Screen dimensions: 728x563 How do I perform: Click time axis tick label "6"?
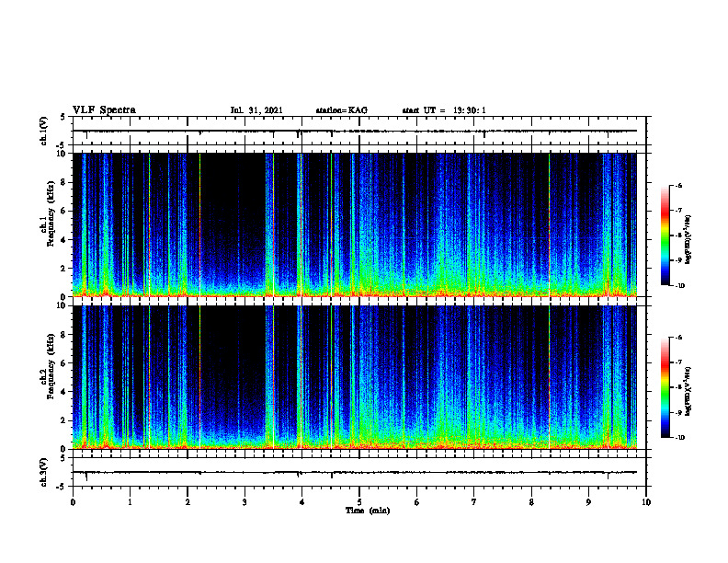tap(417, 502)
